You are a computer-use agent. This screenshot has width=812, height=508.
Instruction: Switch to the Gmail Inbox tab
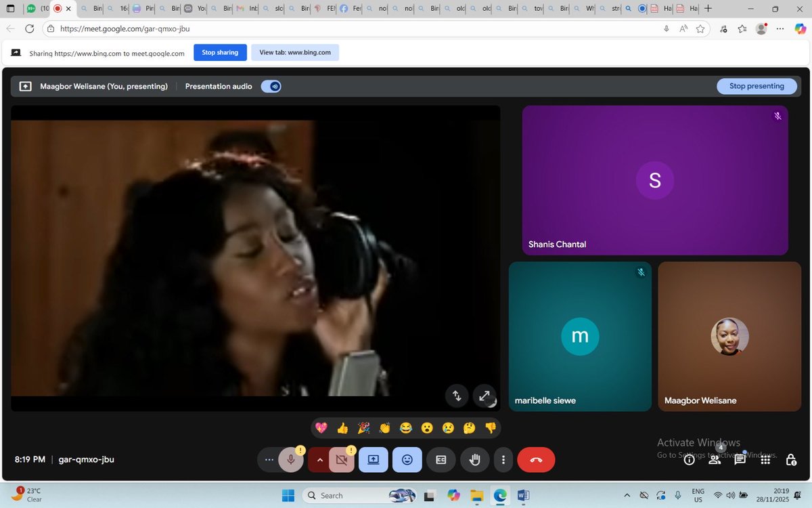point(246,9)
